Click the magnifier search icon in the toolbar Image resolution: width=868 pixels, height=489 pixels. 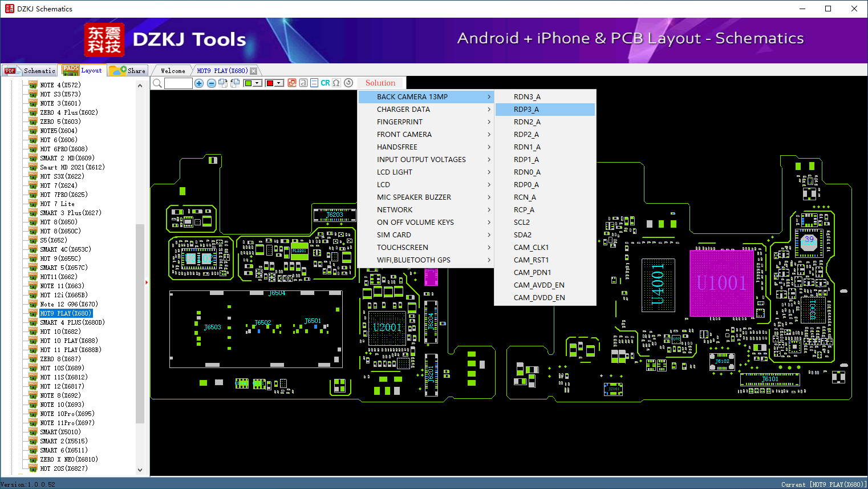(x=157, y=83)
